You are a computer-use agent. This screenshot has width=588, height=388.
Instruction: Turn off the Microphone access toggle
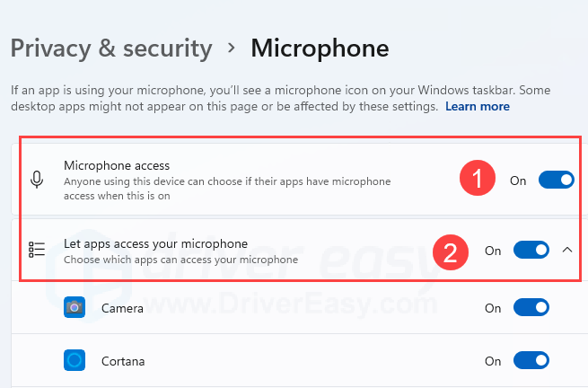(x=557, y=180)
